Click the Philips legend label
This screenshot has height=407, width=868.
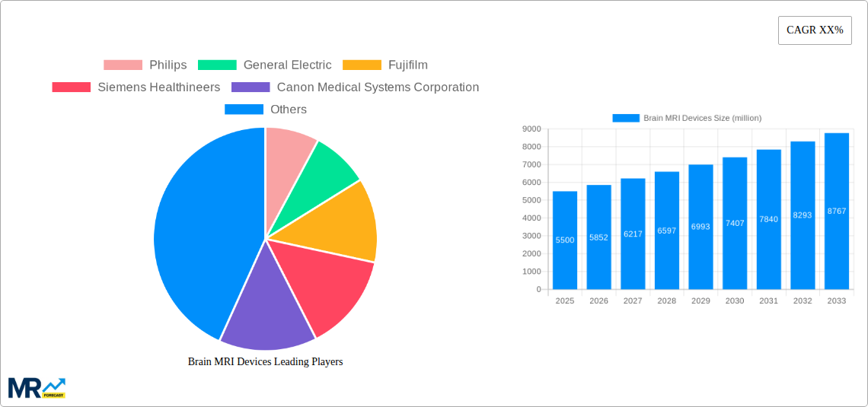click(x=168, y=65)
